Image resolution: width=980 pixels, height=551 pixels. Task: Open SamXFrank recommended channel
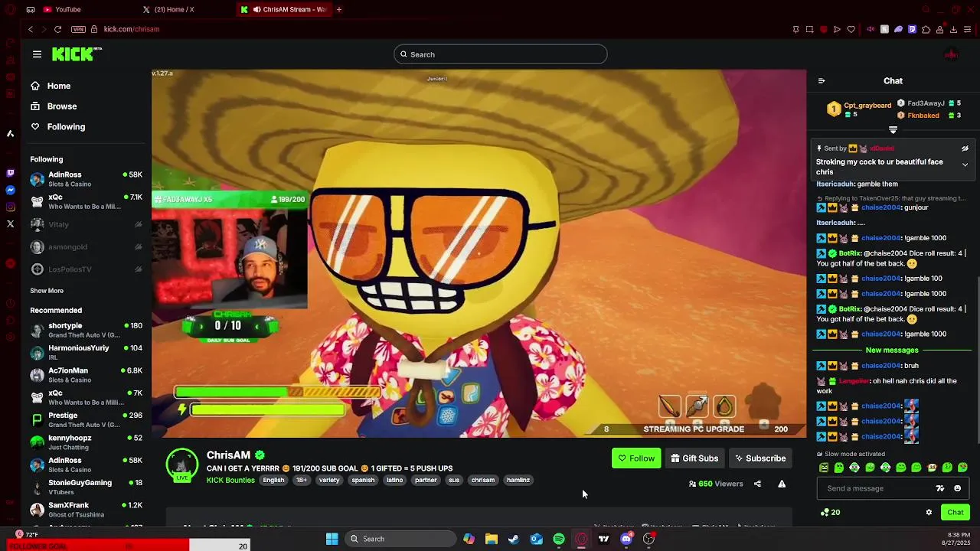click(x=86, y=510)
